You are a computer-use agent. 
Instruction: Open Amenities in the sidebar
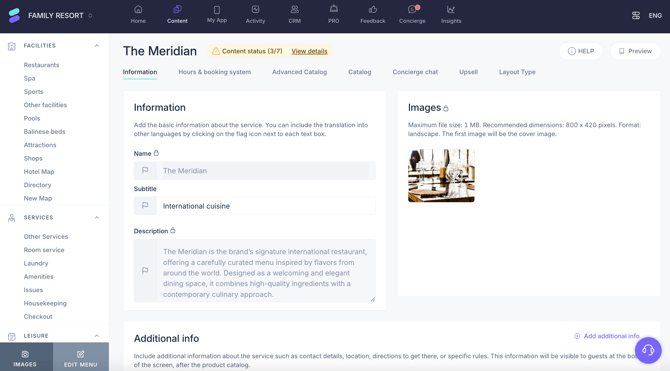pos(38,277)
